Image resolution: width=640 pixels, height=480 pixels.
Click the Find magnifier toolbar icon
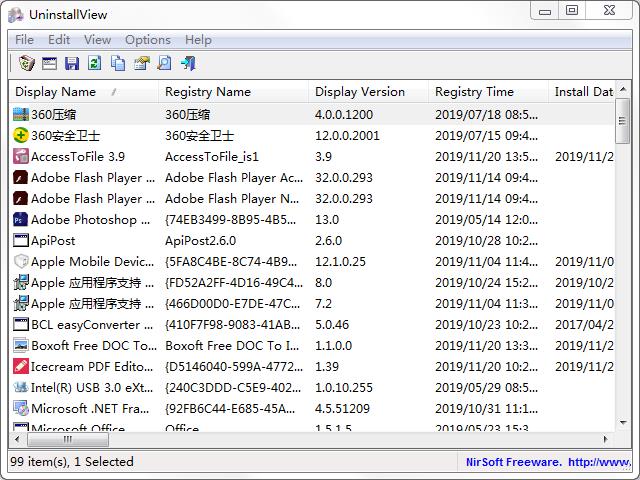coord(164,63)
